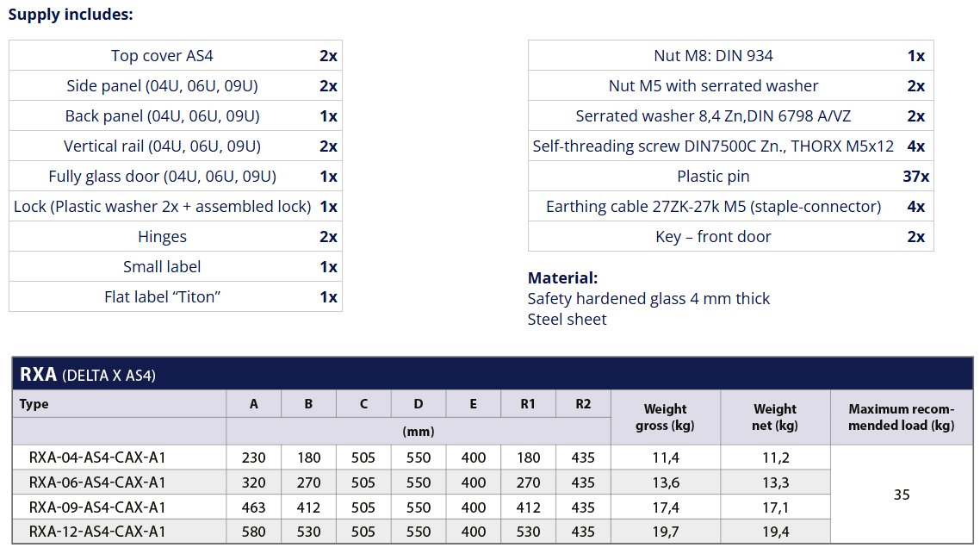
Task: Click the "Supply includes:" heading
Action: coord(71,14)
